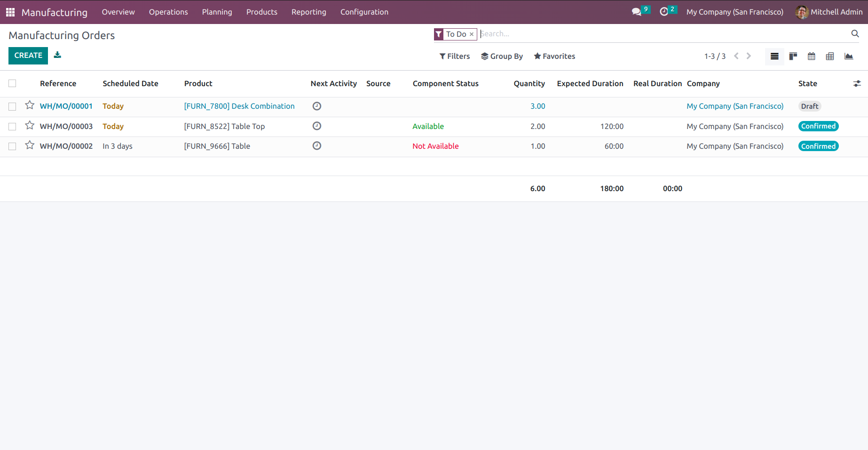This screenshot has height=450, width=868.
Task: Expand the Filters dropdown
Action: pos(454,56)
